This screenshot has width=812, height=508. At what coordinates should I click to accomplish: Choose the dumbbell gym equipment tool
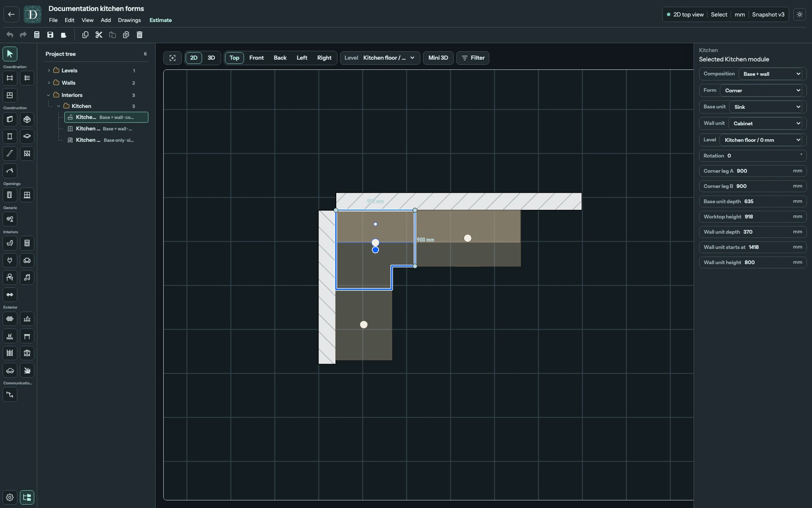pos(10,295)
